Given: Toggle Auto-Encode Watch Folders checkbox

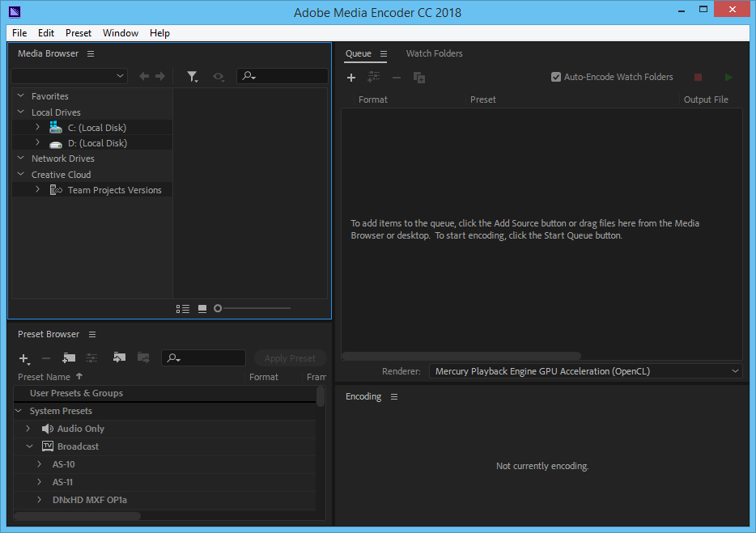Looking at the screenshot, I should pos(556,77).
